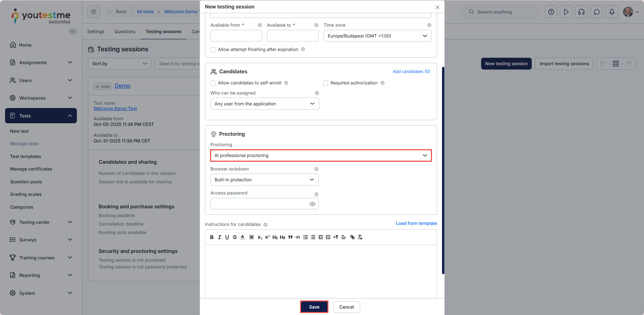Image resolution: width=644 pixels, height=315 pixels.
Task: Save the new testing session
Action: (314, 307)
